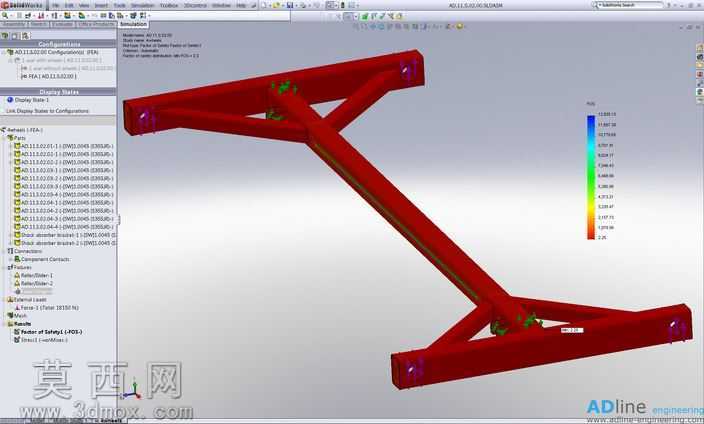This screenshot has height=424, width=704.
Task: Expand the Component Contacts node
Action: click(11, 259)
